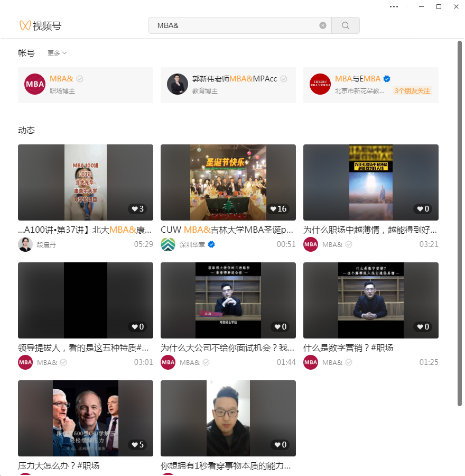Open title CUW MBA&吉林大学MBA圣诞p...

227,230
